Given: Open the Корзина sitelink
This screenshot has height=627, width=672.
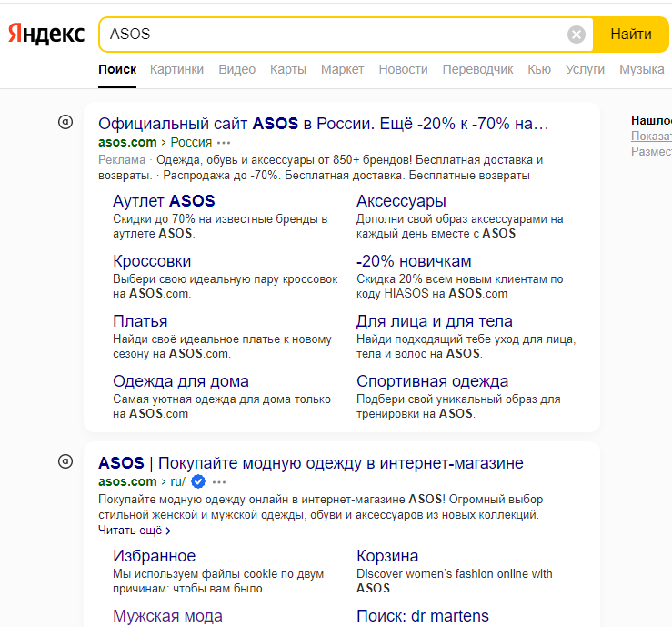Looking at the screenshot, I should (387, 556).
